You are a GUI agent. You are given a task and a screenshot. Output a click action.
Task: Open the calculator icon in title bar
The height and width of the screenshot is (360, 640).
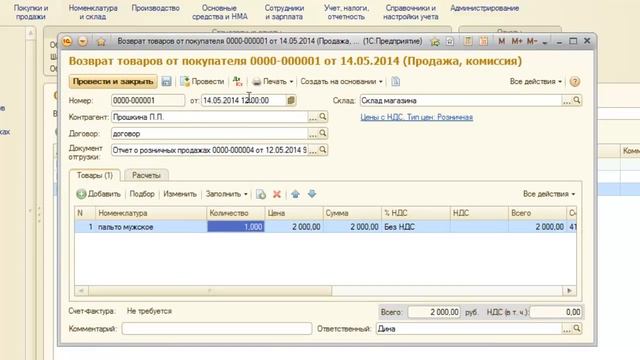pyautogui.click(x=468, y=41)
